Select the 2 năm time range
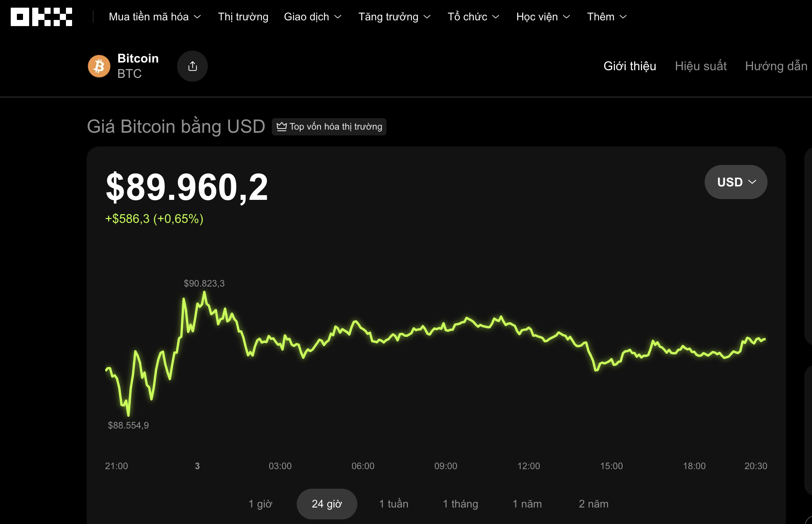The image size is (812, 524). [x=594, y=504]
